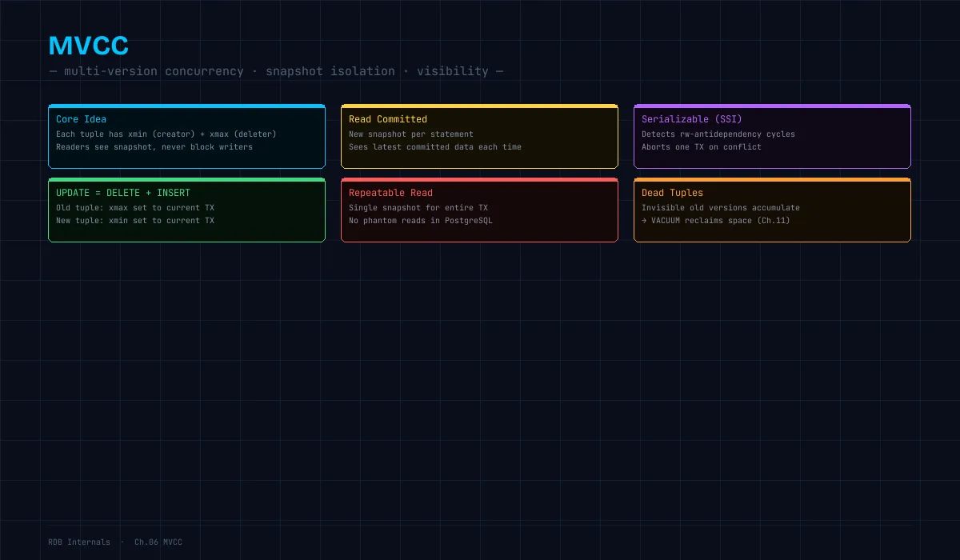Viewport: 960px width, 560px height.
Task: Click text "Each tuple has xmin (creator) + xmax"
Action: [142, 134]
